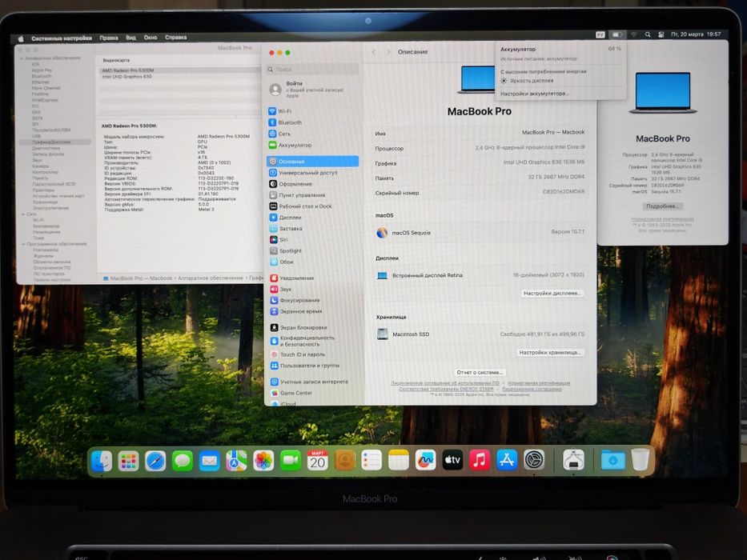Open Apple TV app in the Dock
This screenshot has width=747, height=560.
click(x=452, y=461)
